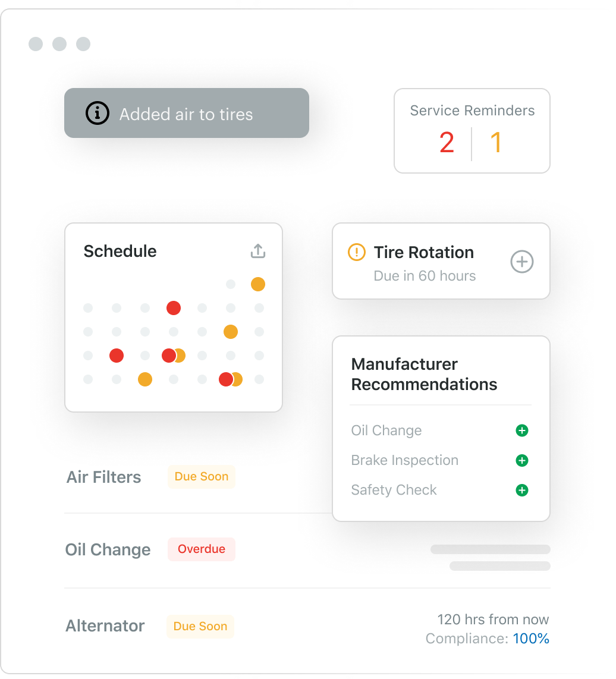This screenshot has width=616, height=679.
Task: Click the info icon in the tires notification
Action: 98,114
